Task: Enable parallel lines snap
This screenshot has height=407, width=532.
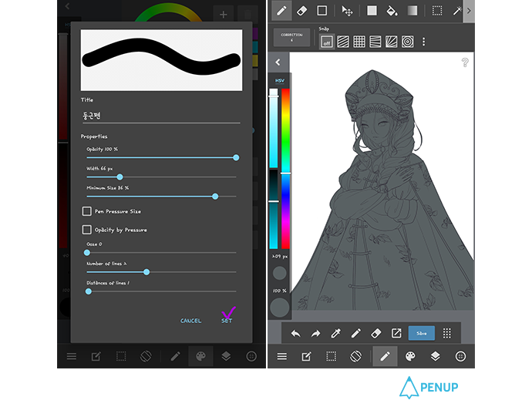Action: click(x=343, y=42)
